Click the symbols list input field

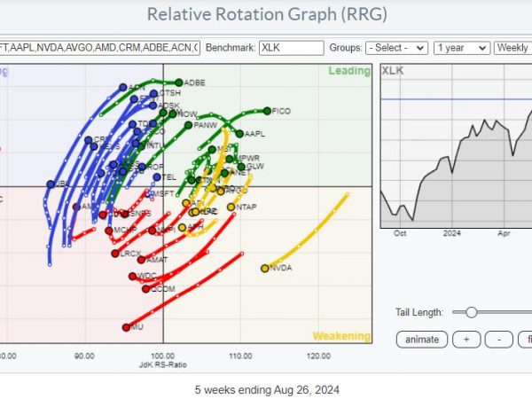click(99, 48)
